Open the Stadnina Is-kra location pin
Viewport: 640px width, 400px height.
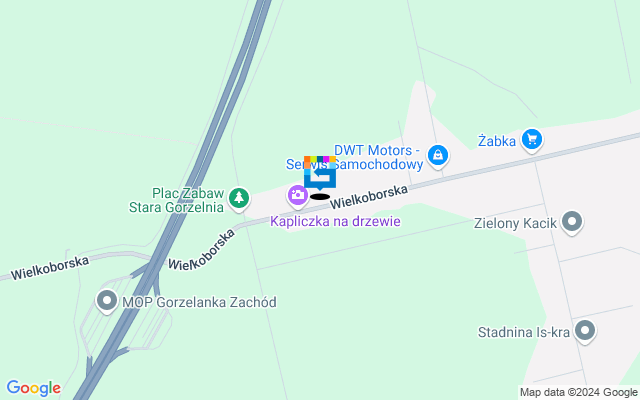(585, 331)
